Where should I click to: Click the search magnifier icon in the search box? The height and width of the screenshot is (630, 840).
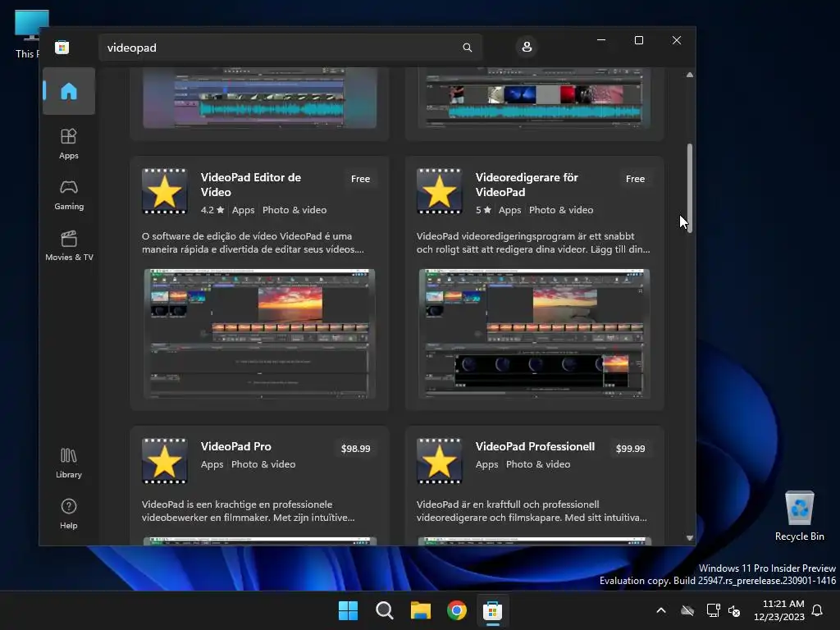[x=467, y=48]
